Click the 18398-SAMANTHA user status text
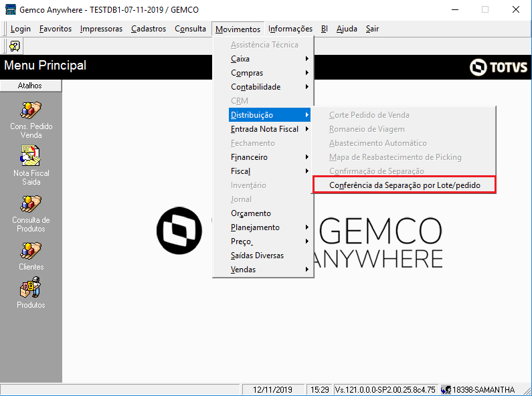The height and width of the screenshot is (396, 532). pyautogui.click(x=483, y=390)
